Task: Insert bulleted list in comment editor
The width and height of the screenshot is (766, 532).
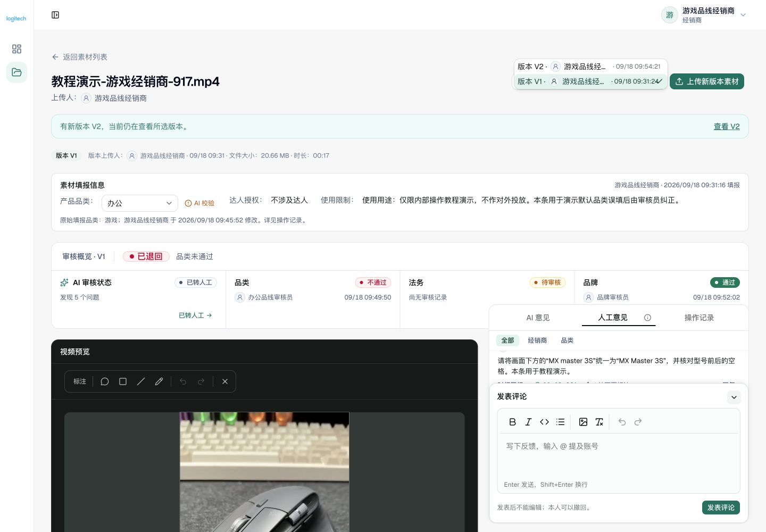Action: 560,422
